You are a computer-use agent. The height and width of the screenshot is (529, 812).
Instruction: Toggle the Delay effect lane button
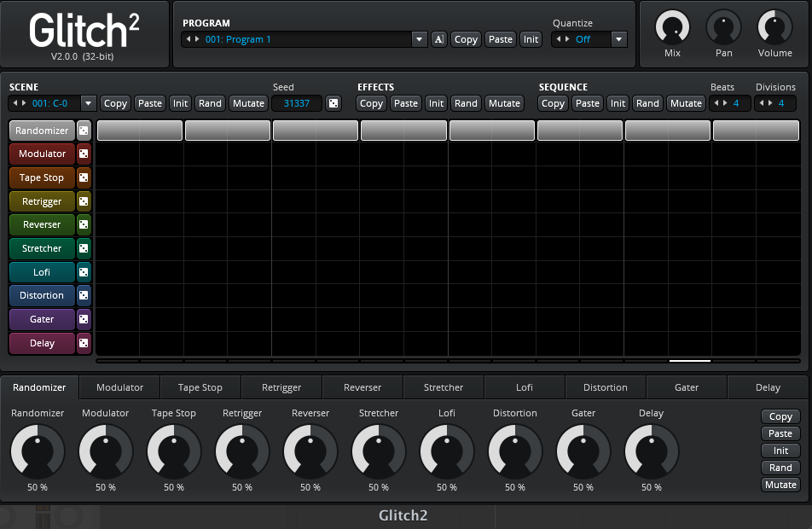pyautogui.click(x=42, y=343)
